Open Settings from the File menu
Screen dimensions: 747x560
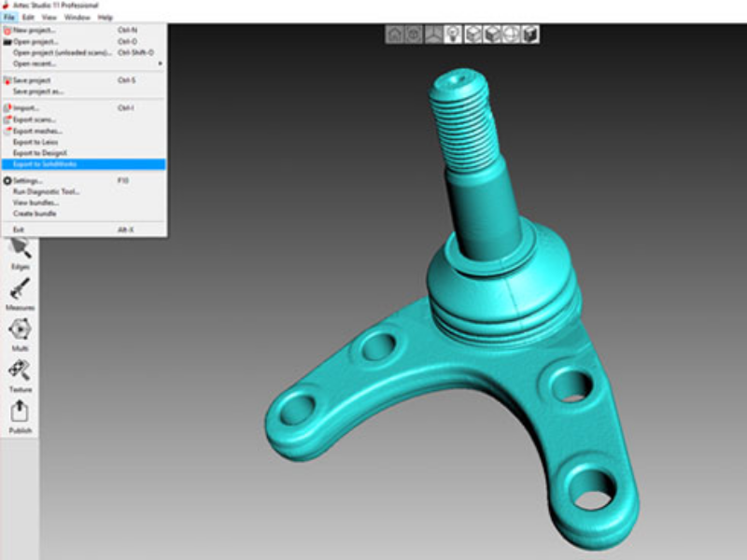point(28,180)
